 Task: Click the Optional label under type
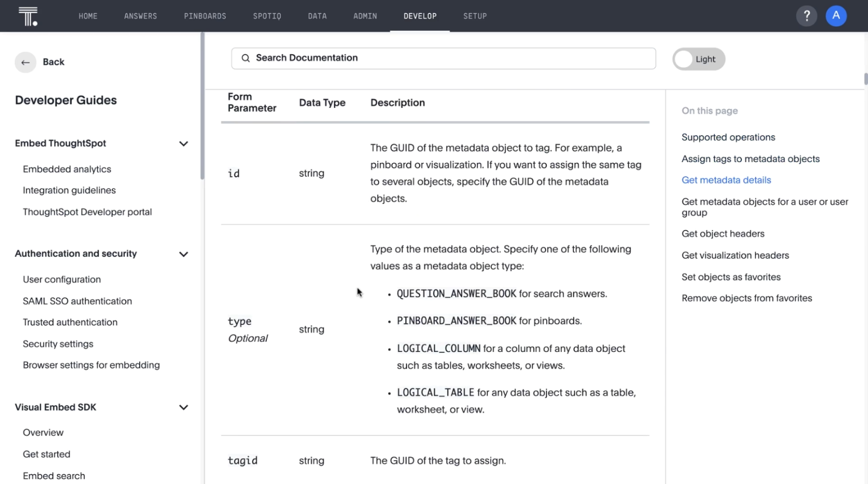point(248,338)
